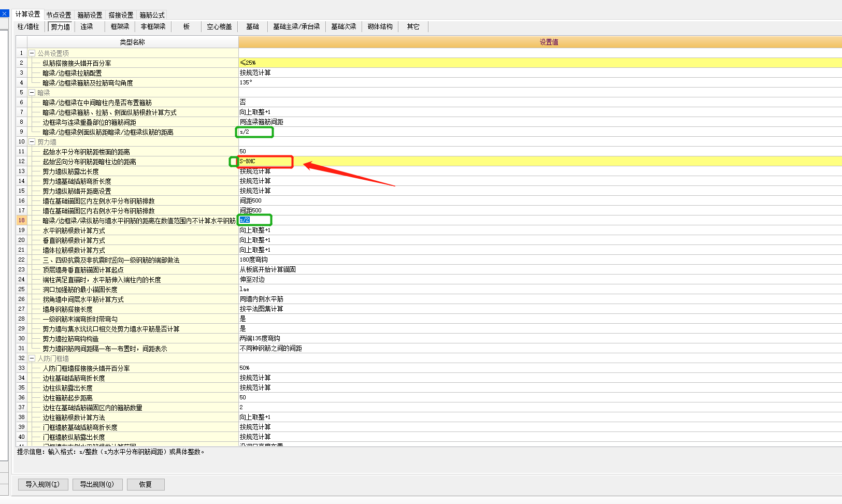842x504 pixels.
Task: Click the 否 value for 暗梁在中间暗柱内是否布置箍筋
Action: coord(540,102)
